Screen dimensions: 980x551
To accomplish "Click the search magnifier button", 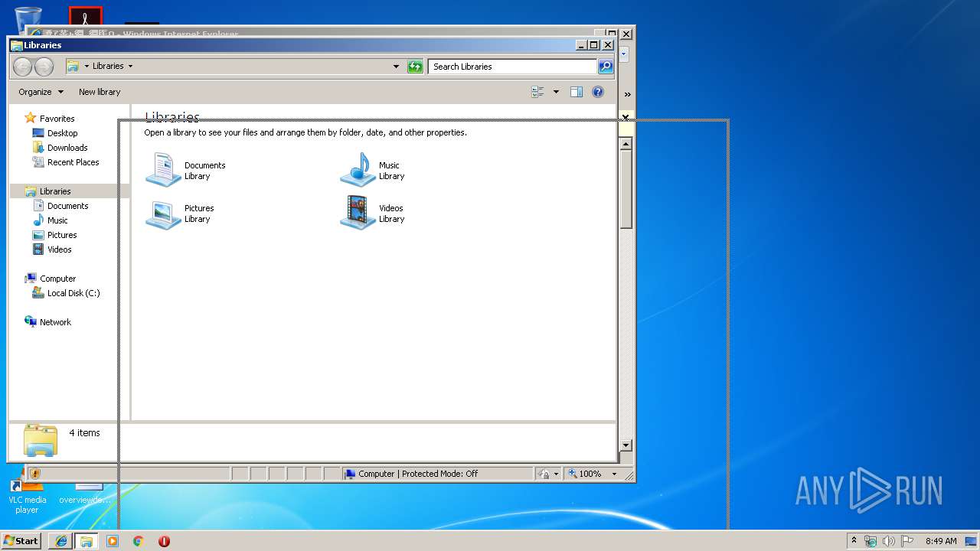I will [x=605, y=67].
